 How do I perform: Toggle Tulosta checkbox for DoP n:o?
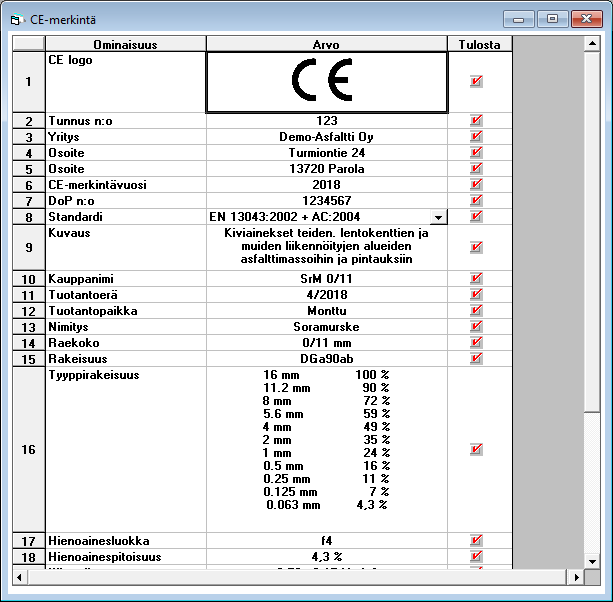pos(476,201)
